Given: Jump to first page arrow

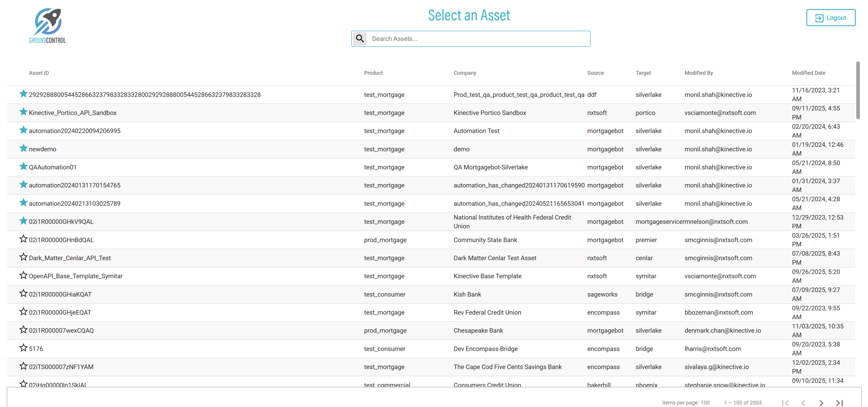Looking at the screenshot, I should tap(785, 402).
